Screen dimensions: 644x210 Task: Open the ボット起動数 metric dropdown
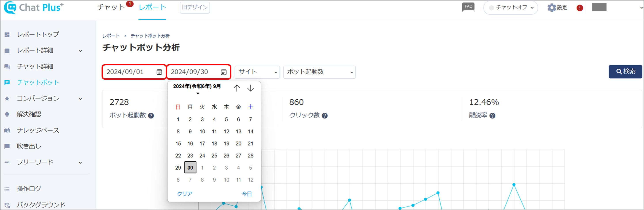pos(319,72)
